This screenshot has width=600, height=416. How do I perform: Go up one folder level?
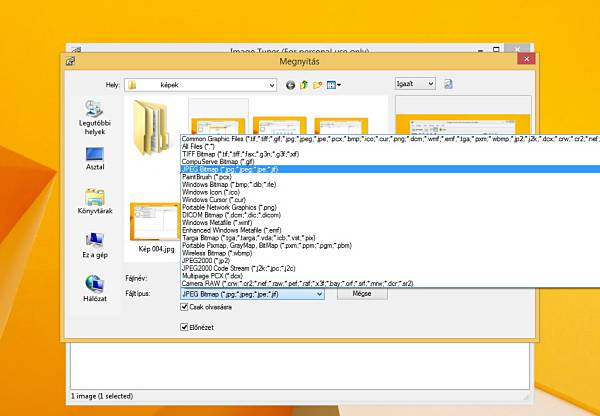click(304, 85)
